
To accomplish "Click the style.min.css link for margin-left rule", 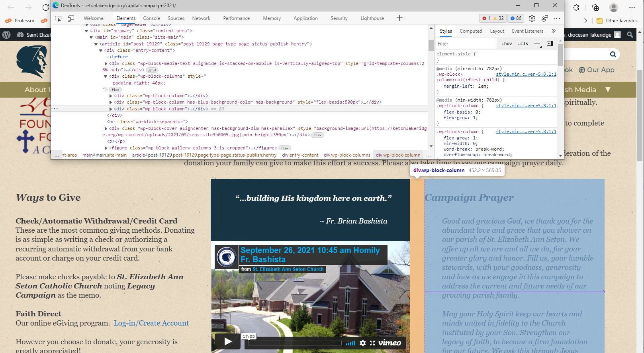I will coord(526,74).
